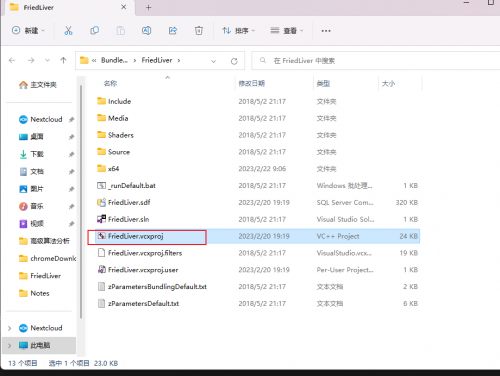Go back with the left arrow
500x376 pixels.
[12, 60]
